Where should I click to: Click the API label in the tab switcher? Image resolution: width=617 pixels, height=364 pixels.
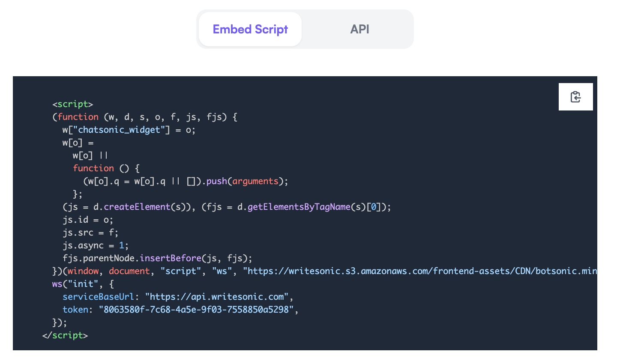point(359,29)
